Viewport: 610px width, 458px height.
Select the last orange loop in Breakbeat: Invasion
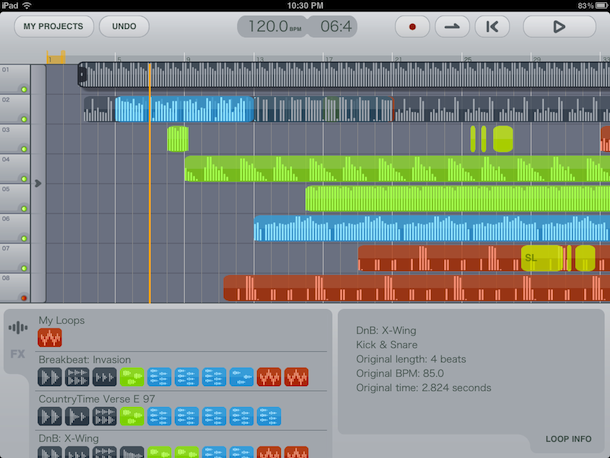coord(296,377)
